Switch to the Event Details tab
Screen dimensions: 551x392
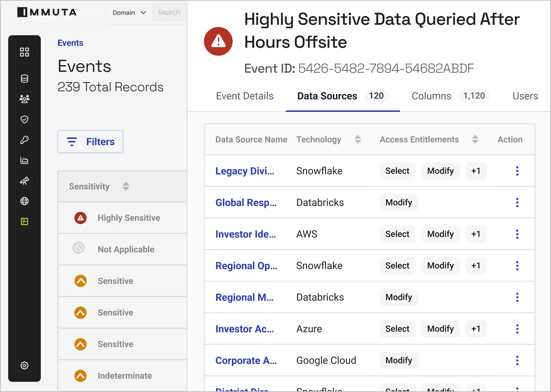245,96
